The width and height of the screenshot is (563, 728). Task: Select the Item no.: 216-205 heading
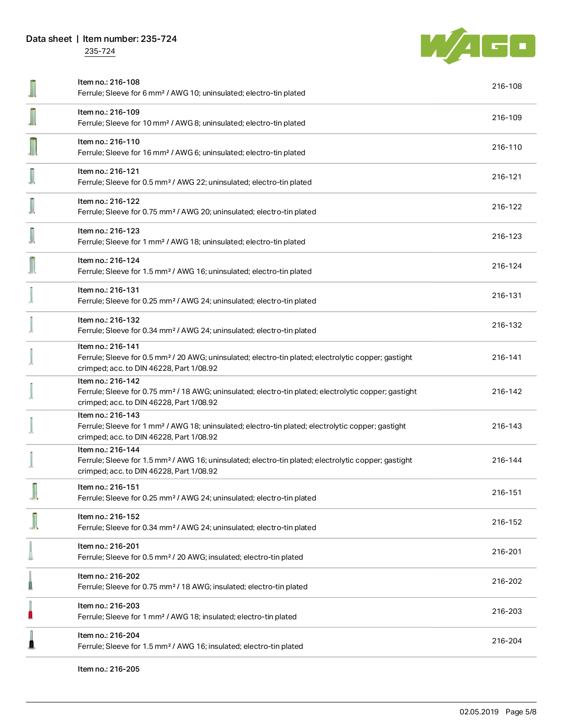(109, 669)
